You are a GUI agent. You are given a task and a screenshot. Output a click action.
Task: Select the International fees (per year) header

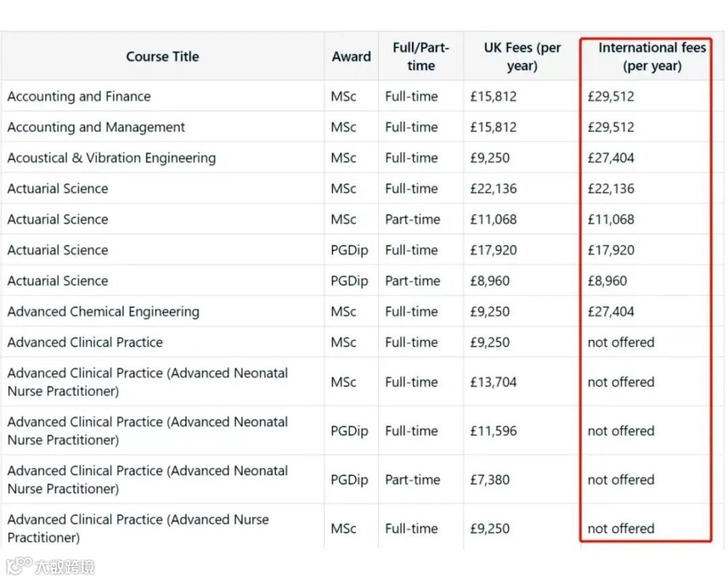click(652, 57)
